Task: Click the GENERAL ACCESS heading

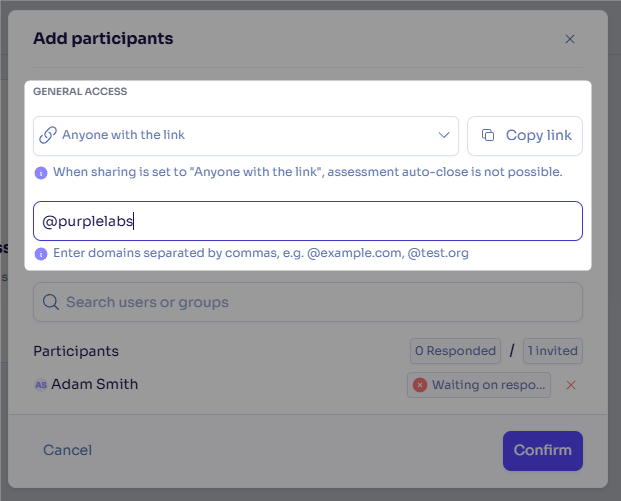Action: pyautogui.click(x=80, y=91)
